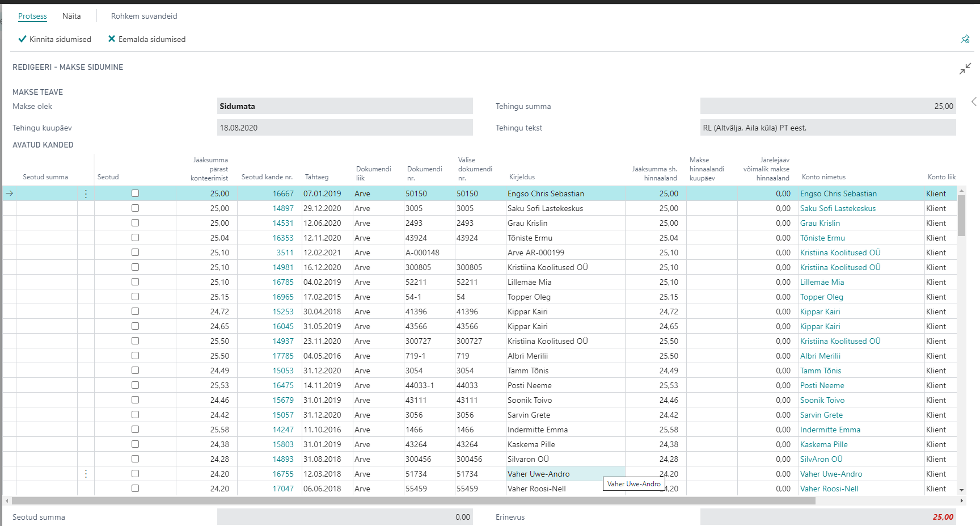Viewport: 980px width, 526px height.
Task: Click the row selector arrow on first row
Action: point(10,193)
